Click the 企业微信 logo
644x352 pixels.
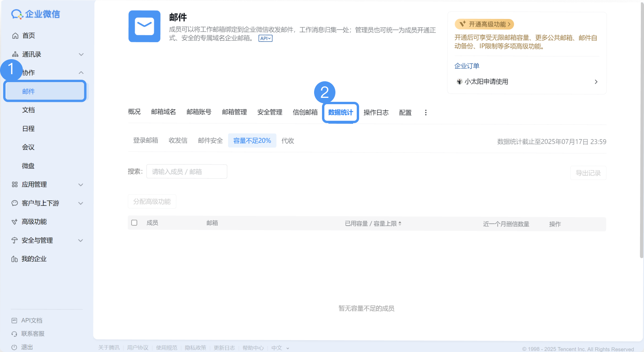36,14
